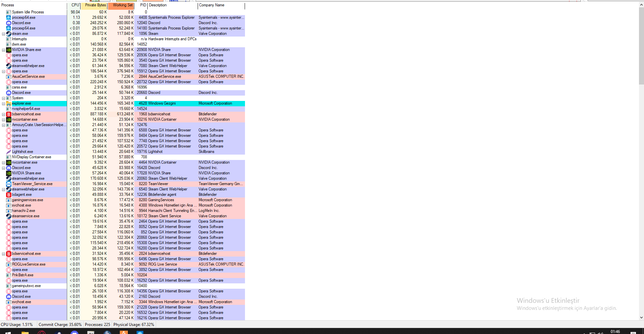
Task: Collapse the NVIDIA Share.exe PID 20908 tree
Action: tap(3, 50)
